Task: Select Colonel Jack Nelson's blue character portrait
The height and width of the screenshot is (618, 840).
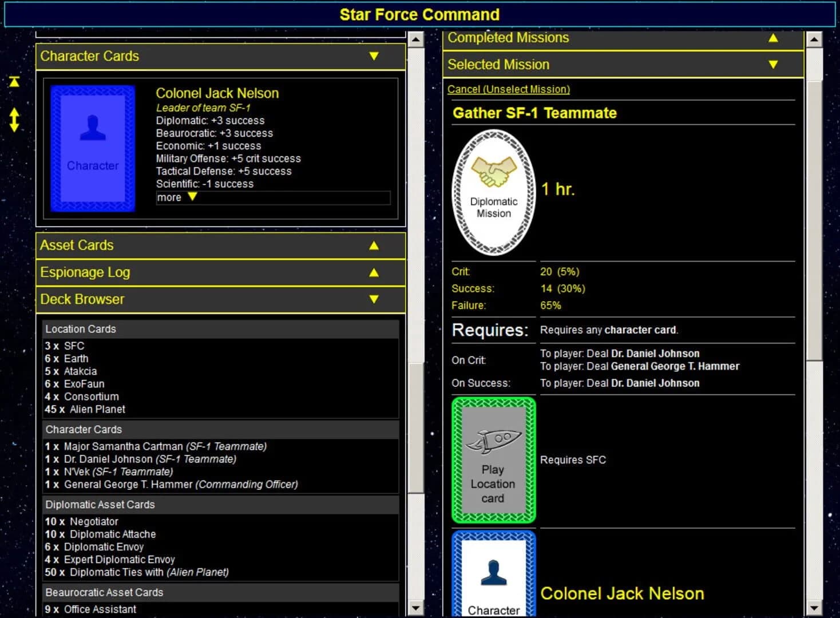Action: click(92, 146)
